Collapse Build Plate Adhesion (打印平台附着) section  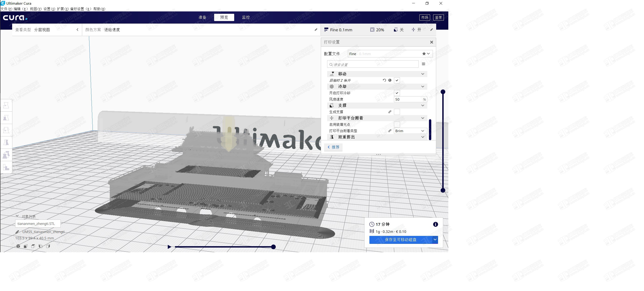[377, 118]
